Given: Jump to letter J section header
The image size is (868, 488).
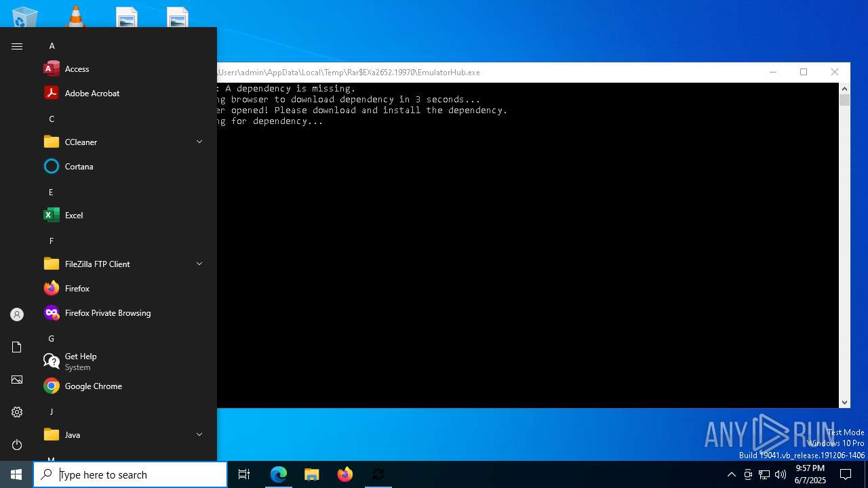Looking at the screenshot, I should click(x=51, y=411).
